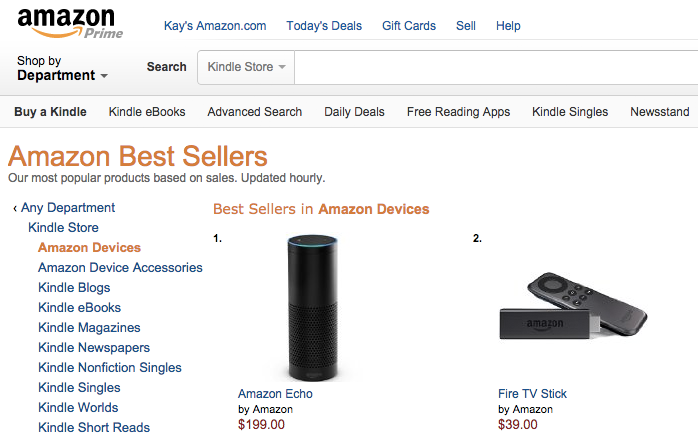This screenshot has height=447, width=698.
Task: Click the Sell link in header
Action: (466, 26)
